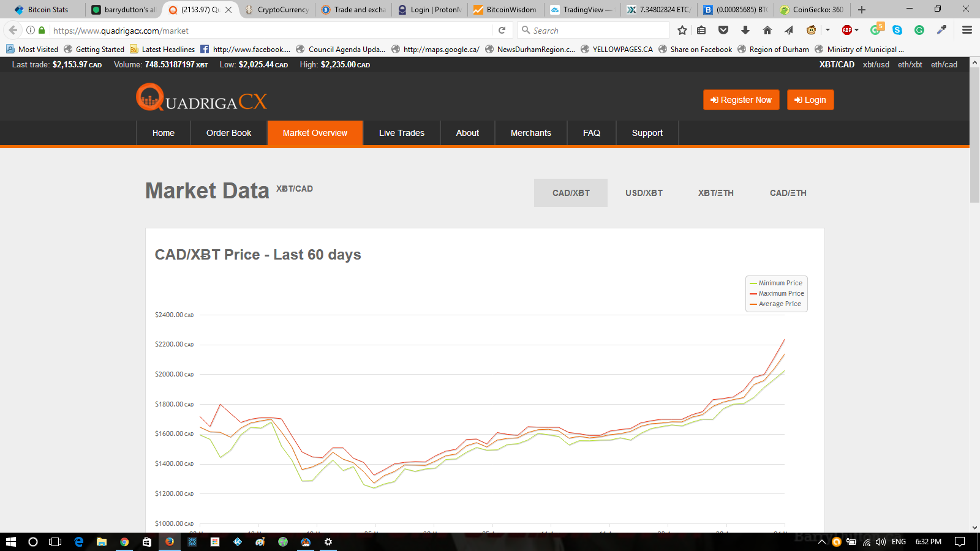The width and height of the screenshot is (980, 551).
Task: Launch Microsoft Edge from the taskbar
Action: 78,542
